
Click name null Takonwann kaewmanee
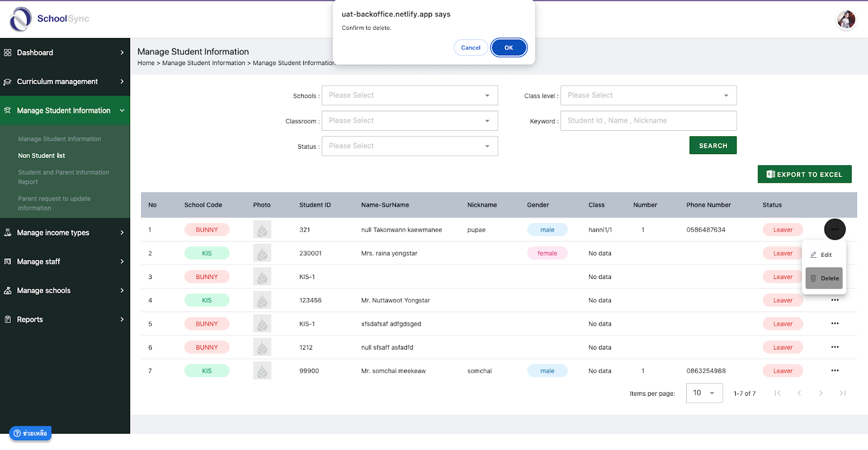tap(401, 230)
